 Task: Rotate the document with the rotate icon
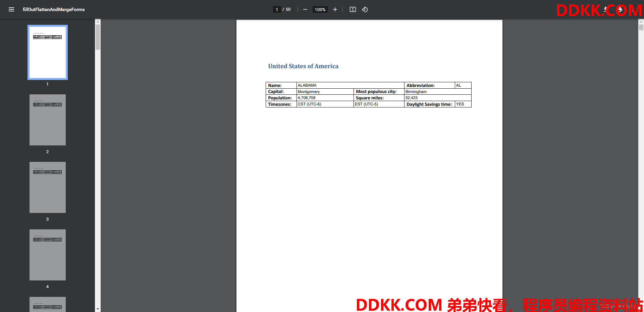[x=365, y=9]
